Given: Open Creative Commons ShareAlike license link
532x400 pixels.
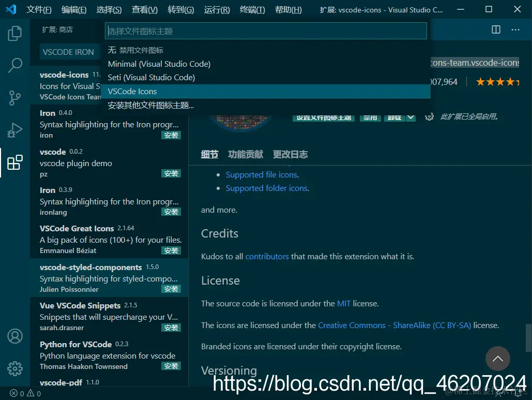Looking at the screenshot, I should click(394, 325).
